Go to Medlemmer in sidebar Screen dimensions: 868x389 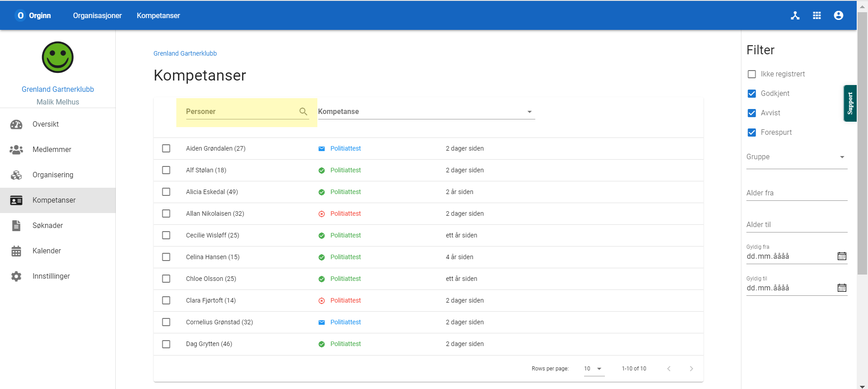pos(58,150)
